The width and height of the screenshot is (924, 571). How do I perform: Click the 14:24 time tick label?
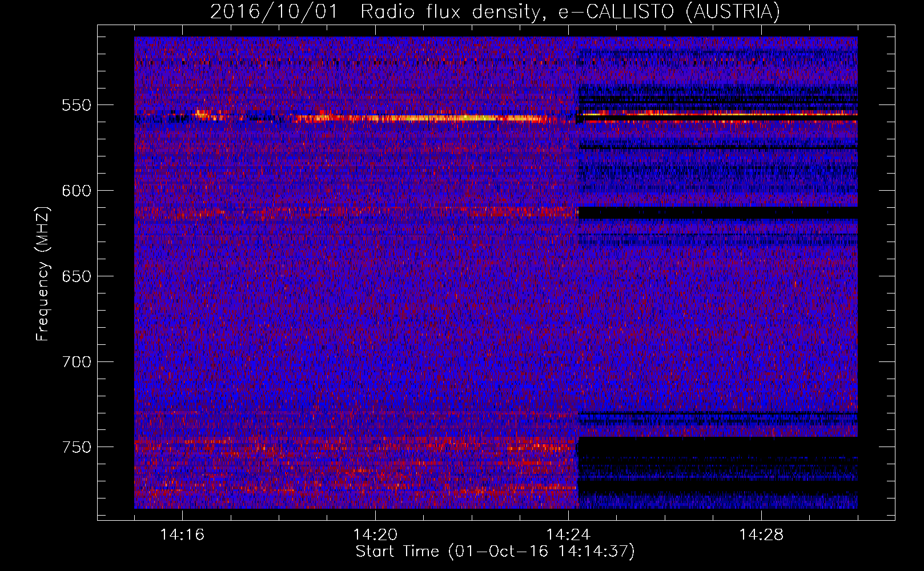point(568,535)
